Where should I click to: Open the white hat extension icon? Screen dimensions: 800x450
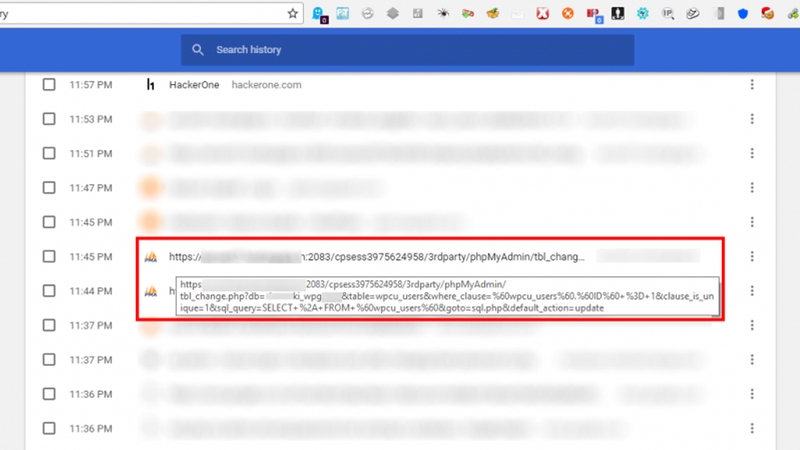692,14
